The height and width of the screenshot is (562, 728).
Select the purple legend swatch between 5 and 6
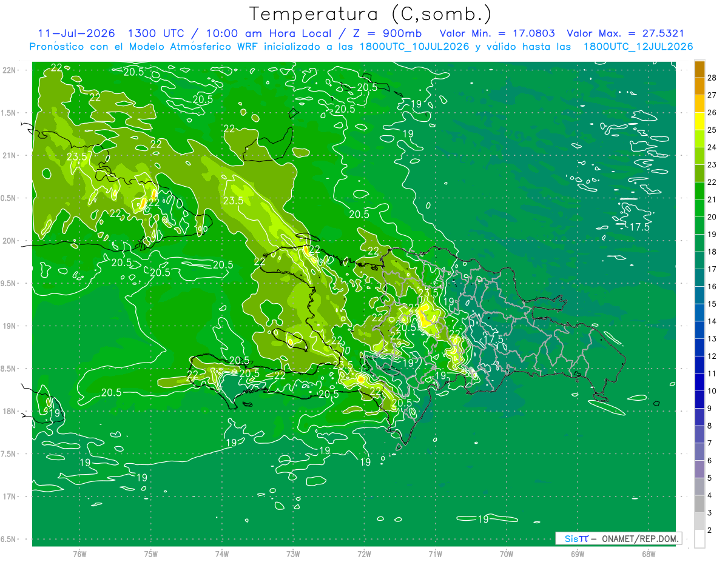[699, 469]
